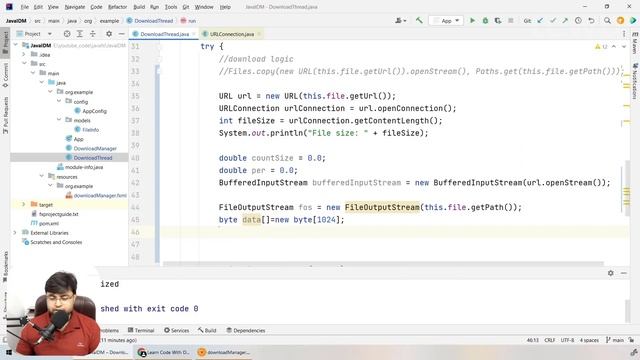
Task: Open the Git menu
Action: (186, 7)
